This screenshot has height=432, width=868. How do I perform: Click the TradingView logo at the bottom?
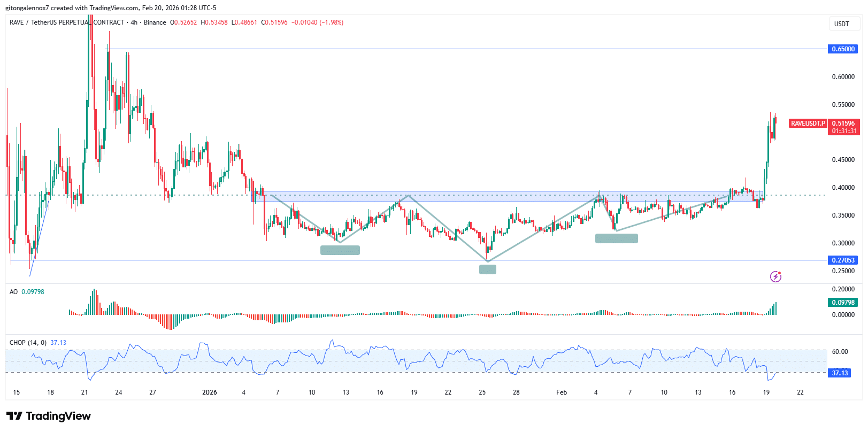click(x=49, y=416)
